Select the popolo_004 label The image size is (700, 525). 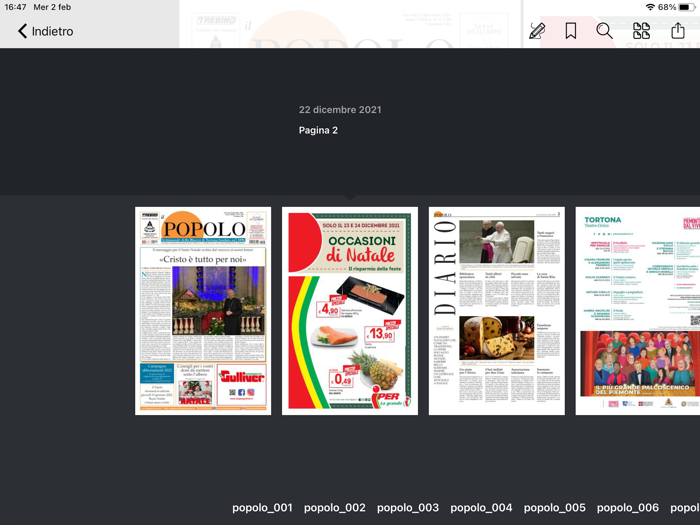coord(481,508)
